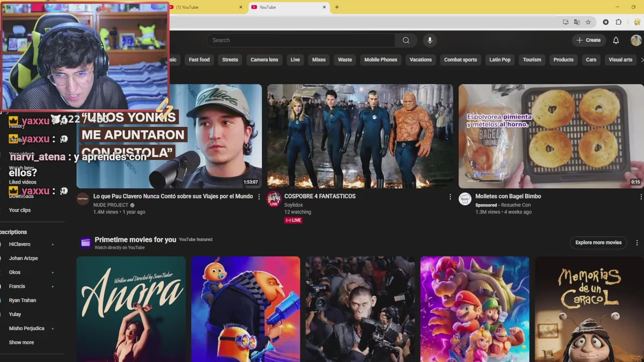Select the Mobile Phones chip
The image size is (644, 362).
point(381,60)
